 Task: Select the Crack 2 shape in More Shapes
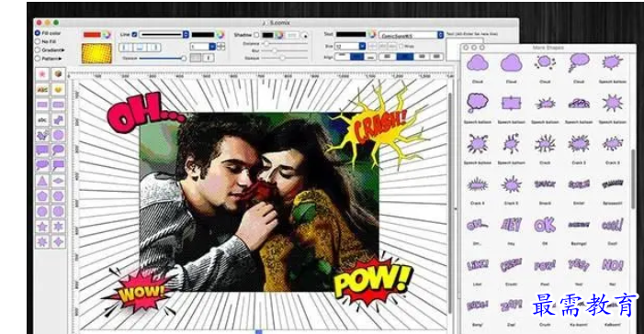(x=578, y=144)
